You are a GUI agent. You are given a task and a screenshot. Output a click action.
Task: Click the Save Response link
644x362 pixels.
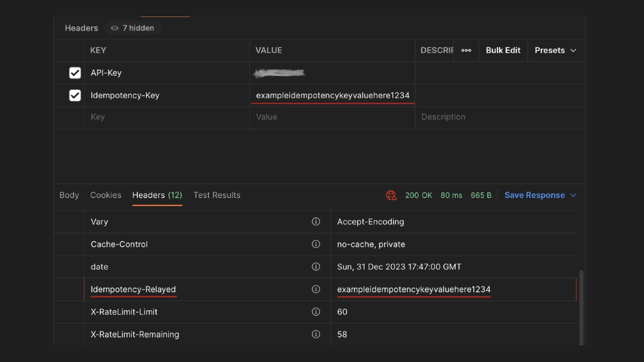534,195
